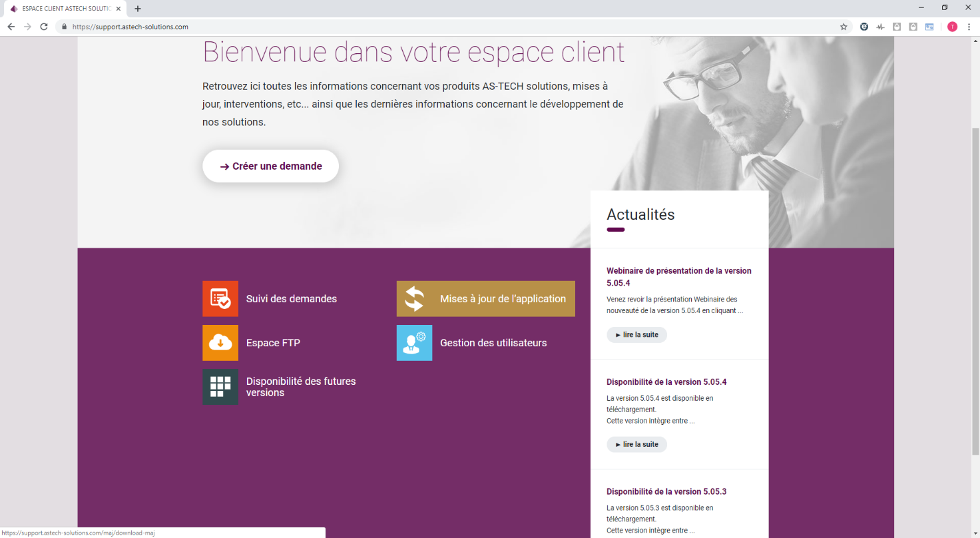The width and height of the screenshot is (980, 538).
Task: Click the profile avatar labeled T
Action: pos(951,27)
